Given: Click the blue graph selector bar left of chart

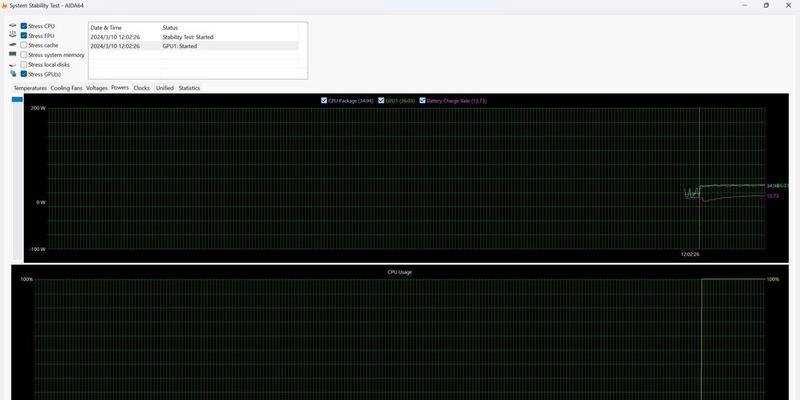Looking at the screenshot, I should 17,99.
